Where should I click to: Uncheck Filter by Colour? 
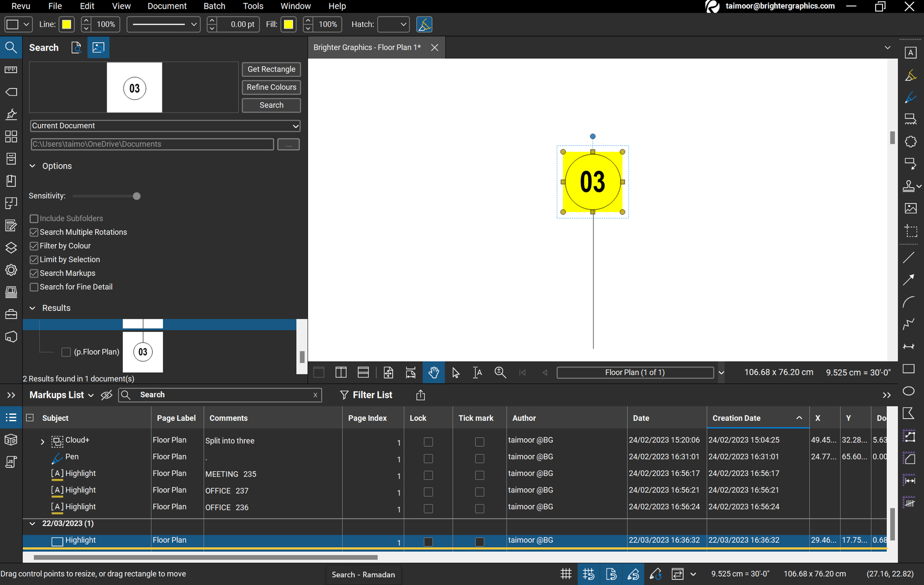34,246
